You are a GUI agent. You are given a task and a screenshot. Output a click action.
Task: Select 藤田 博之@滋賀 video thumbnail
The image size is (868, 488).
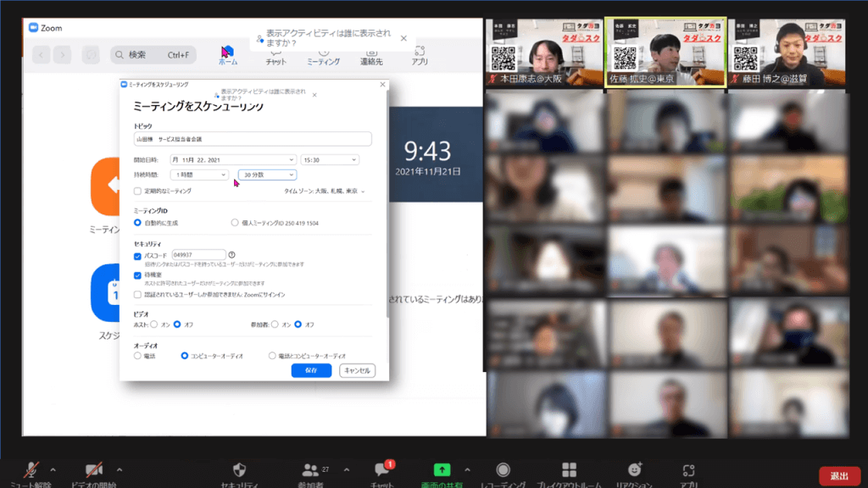point(787,53)
